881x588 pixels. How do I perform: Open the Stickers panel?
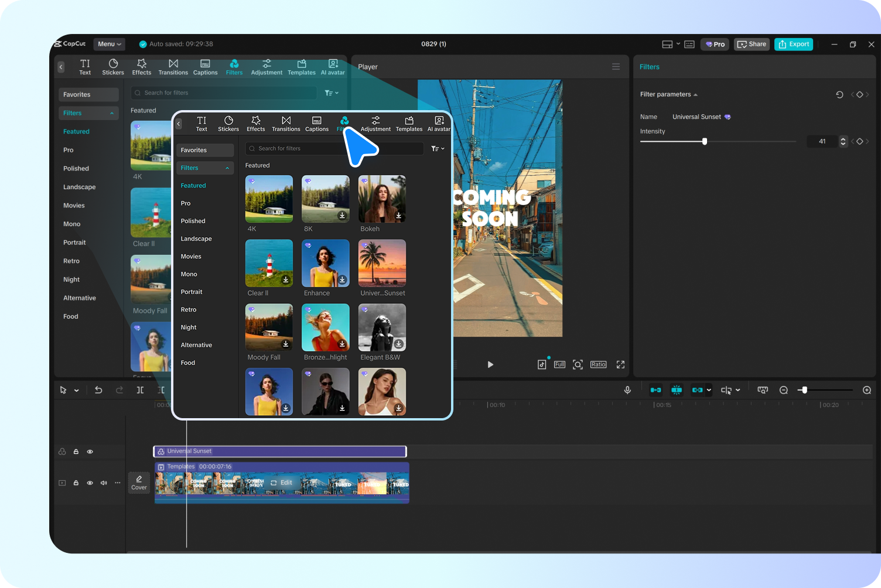pyautogui.click(x=228, y=124)
